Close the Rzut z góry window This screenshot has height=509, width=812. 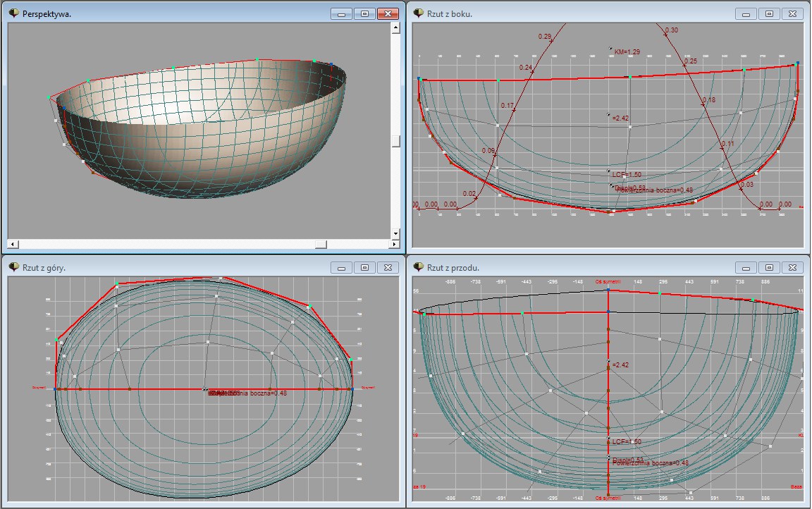tap(388, 268)
